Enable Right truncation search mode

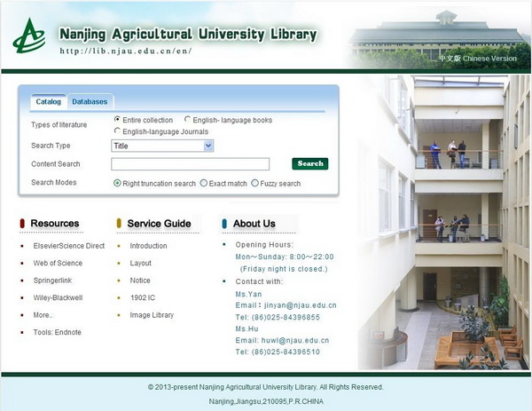coord(117,183)
